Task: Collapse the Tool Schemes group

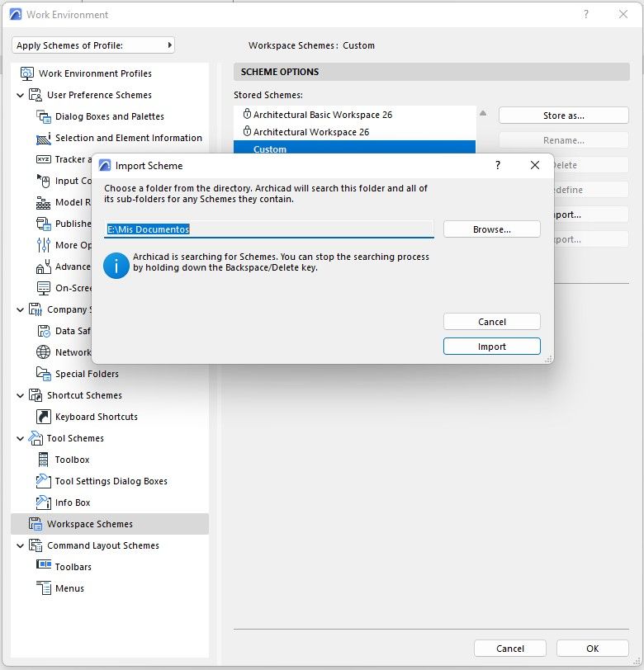Action: 20,438
